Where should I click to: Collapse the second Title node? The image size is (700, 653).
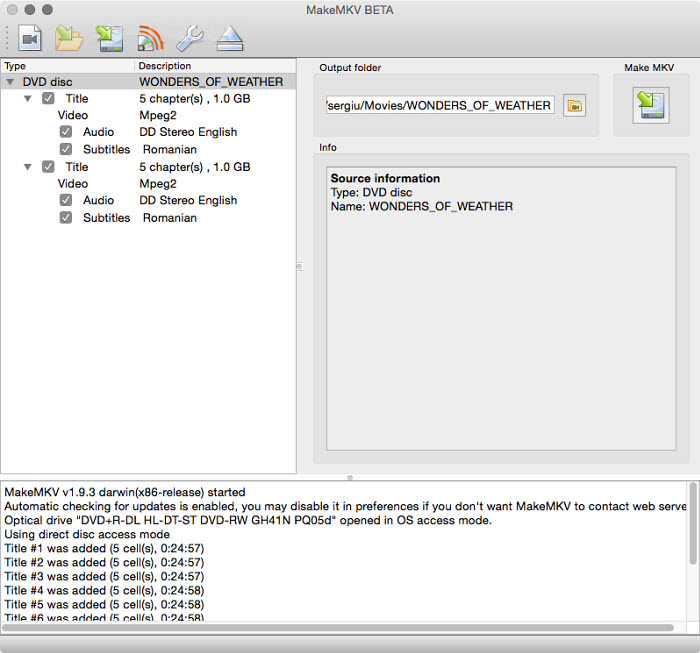click(28, 167)
